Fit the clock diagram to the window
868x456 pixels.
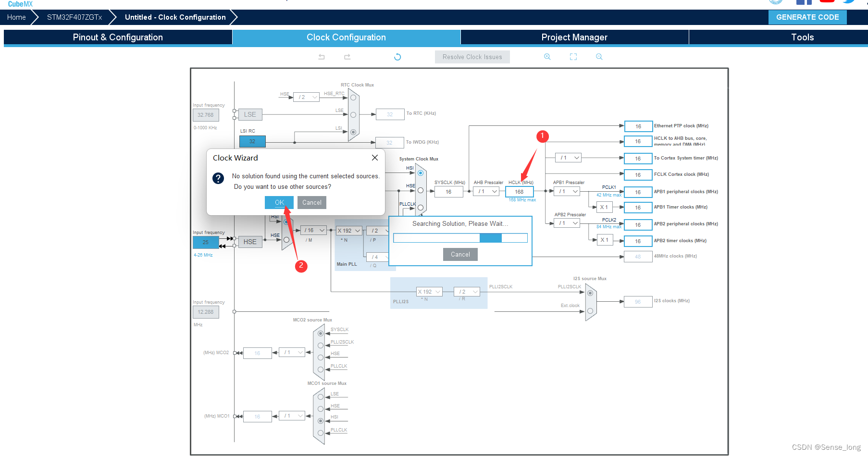click(x=573, y=57)
